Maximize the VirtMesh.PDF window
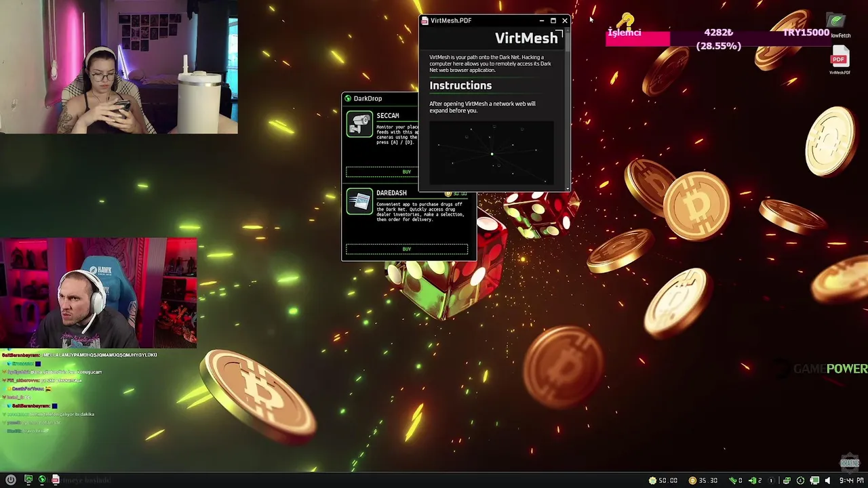 553,21
